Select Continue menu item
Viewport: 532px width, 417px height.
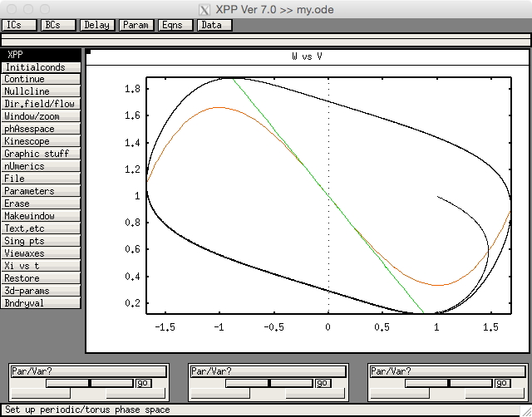41,79
